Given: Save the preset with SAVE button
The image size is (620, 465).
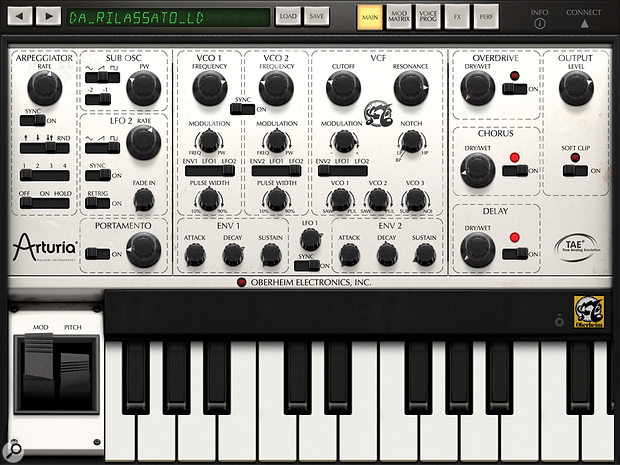Looking at the screenshot, I should pos(316,16).
